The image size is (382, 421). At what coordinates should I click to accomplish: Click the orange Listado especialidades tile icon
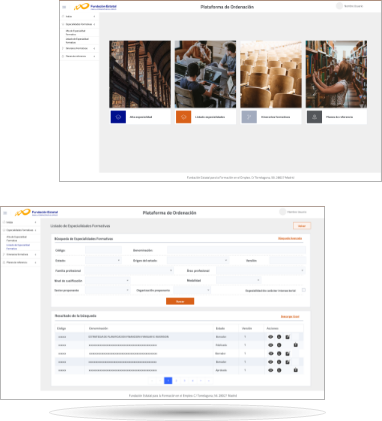pyautogui.click(x=183, y=117)
